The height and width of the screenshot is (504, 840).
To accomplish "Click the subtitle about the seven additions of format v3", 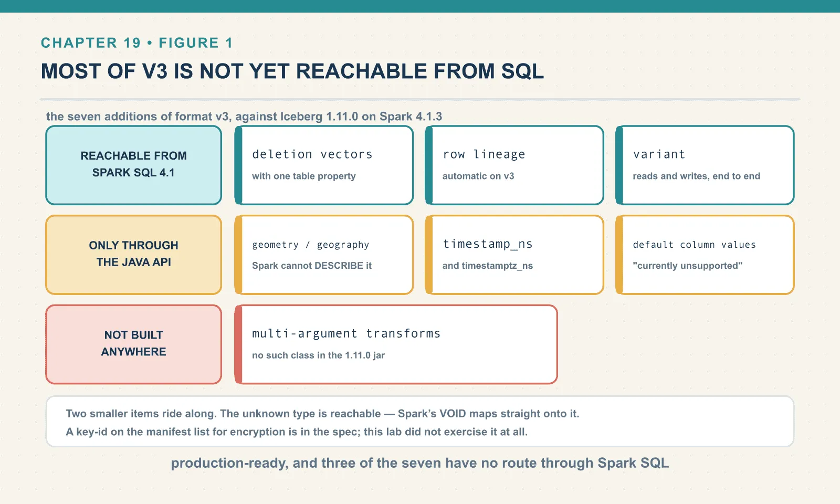I will click(244, 117).
